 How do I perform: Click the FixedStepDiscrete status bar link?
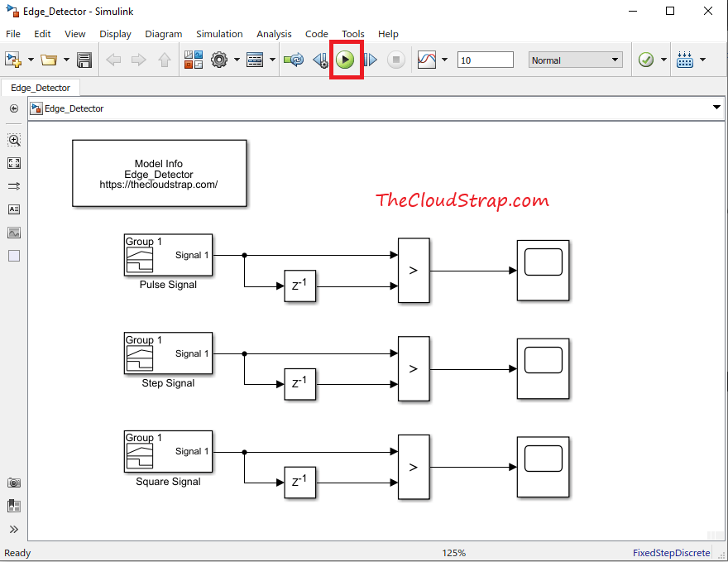(671, 553)
